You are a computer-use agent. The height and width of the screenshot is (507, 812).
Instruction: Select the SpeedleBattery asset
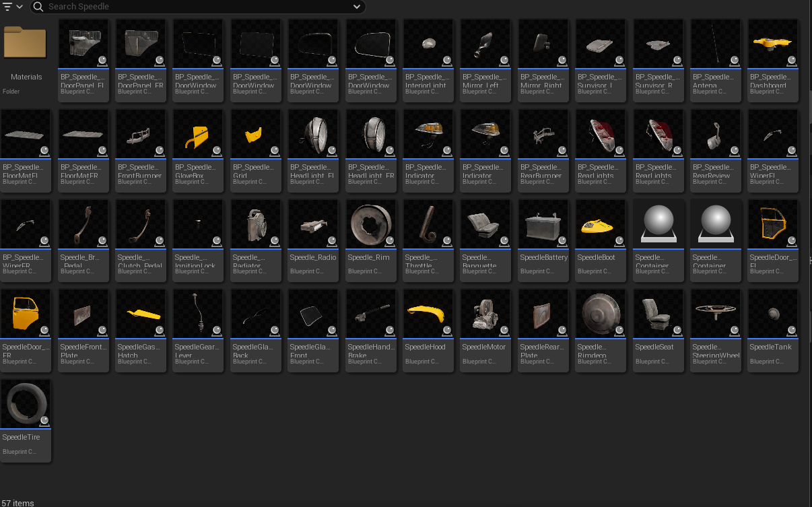[x=544, y=240]
